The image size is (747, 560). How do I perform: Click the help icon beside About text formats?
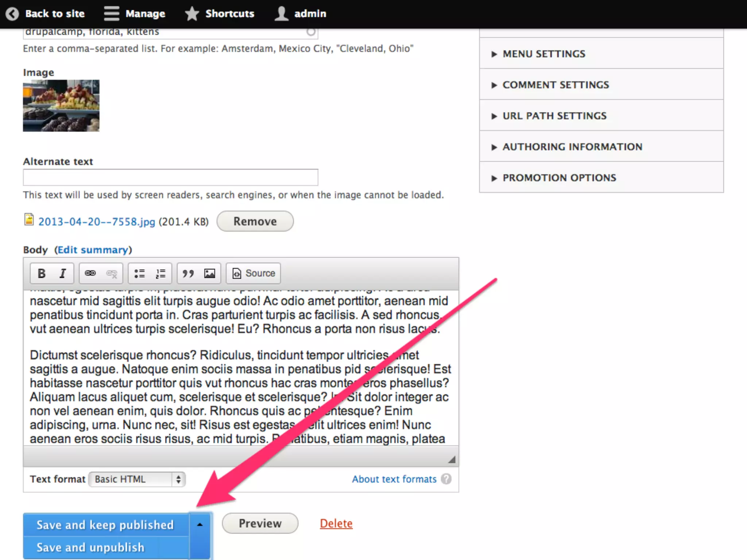pos(446,479)
